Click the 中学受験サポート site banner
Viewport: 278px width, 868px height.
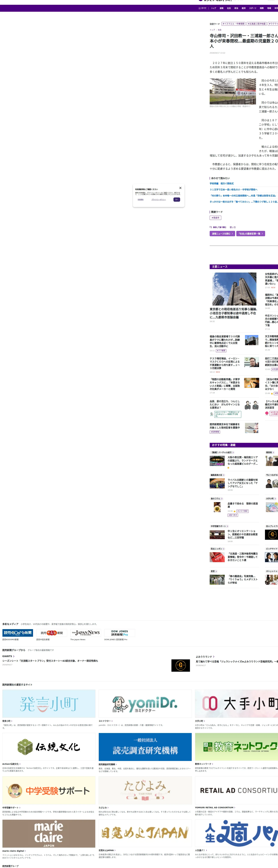point(49,790)
